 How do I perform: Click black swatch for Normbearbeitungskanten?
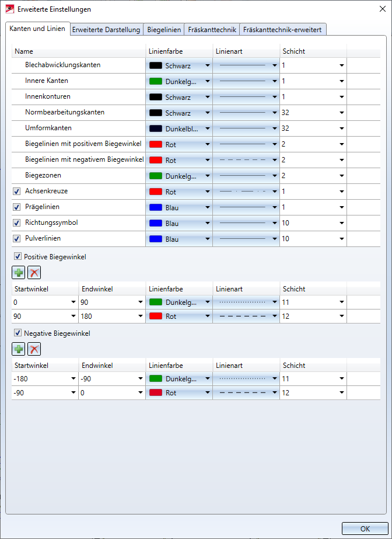[156, 113]
